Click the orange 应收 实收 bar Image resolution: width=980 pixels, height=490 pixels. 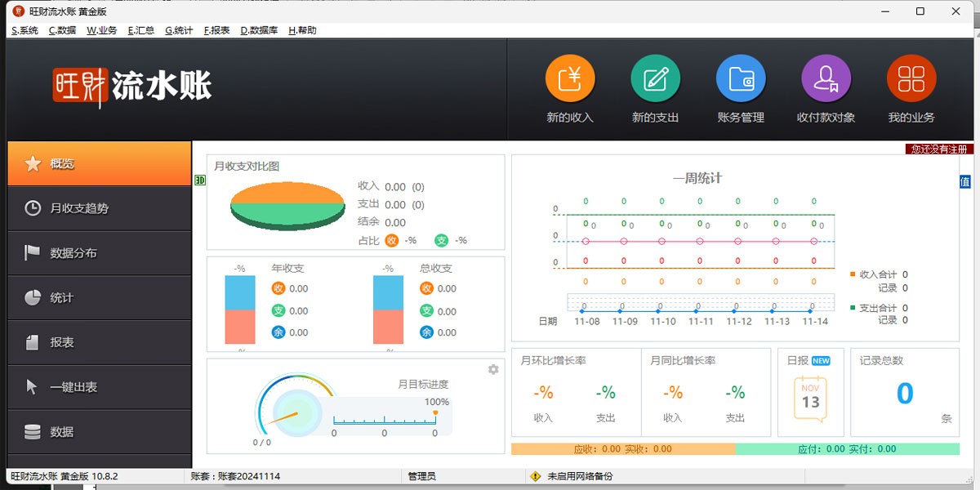coord(623,449)
